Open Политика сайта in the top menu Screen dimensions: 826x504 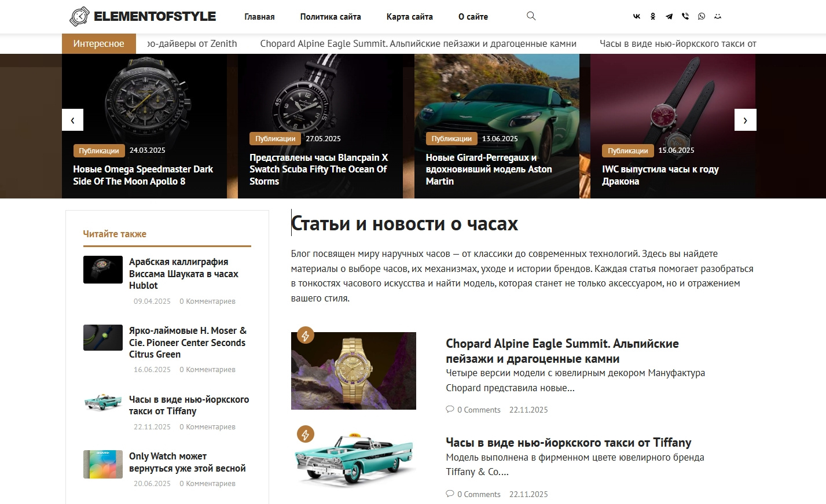point(331,17)
